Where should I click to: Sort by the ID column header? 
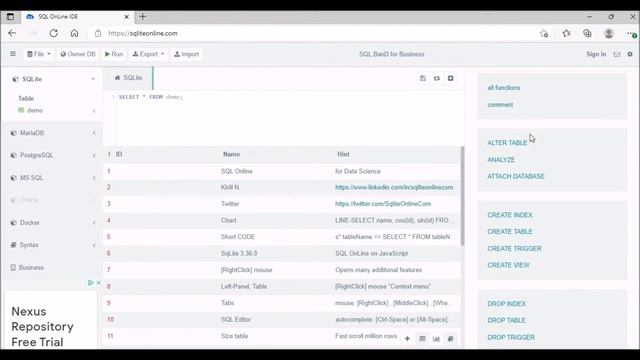[x=119, y=154]
